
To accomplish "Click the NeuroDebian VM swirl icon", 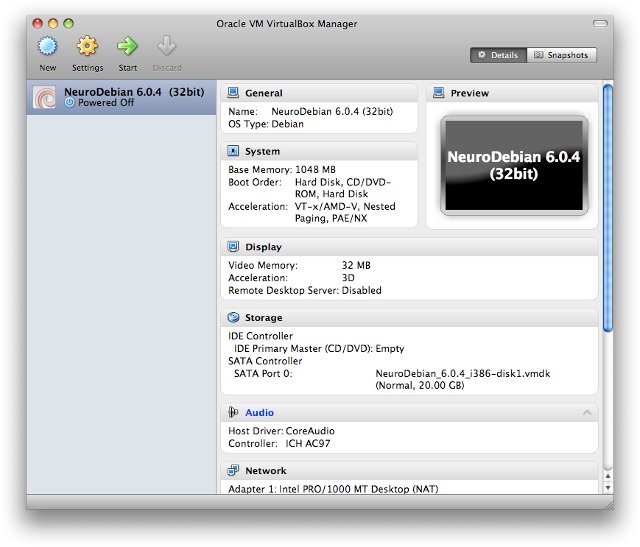I will (44, 97).
